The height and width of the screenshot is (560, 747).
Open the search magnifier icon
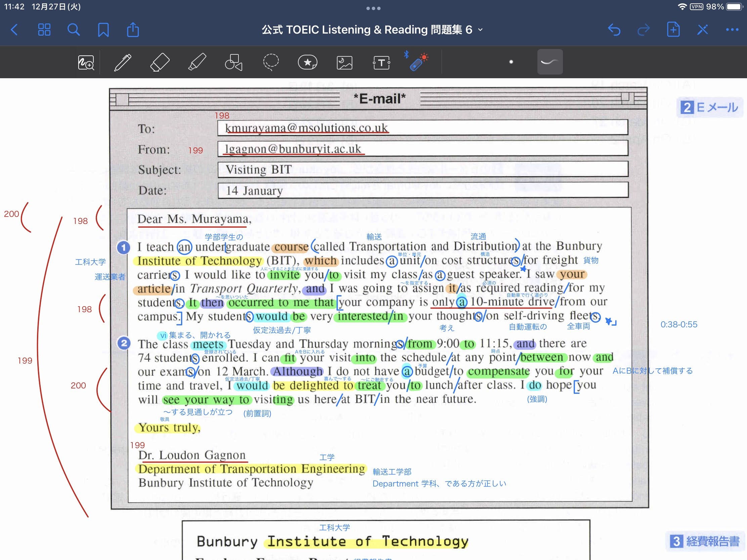[74, 30]
